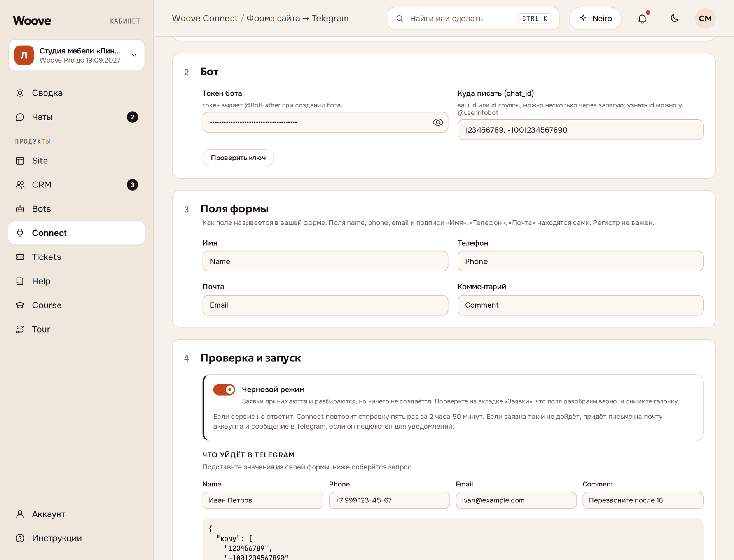
Task: Click the orange Л workspace avatar
Action: tap(24, 55)
